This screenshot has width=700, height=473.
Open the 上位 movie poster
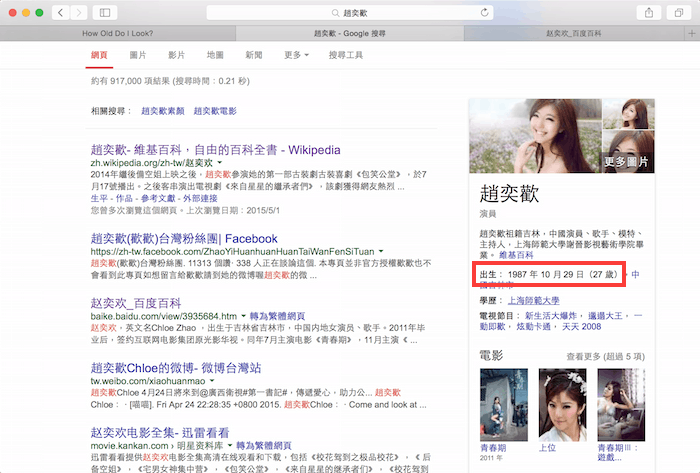[x=562, y=405]
